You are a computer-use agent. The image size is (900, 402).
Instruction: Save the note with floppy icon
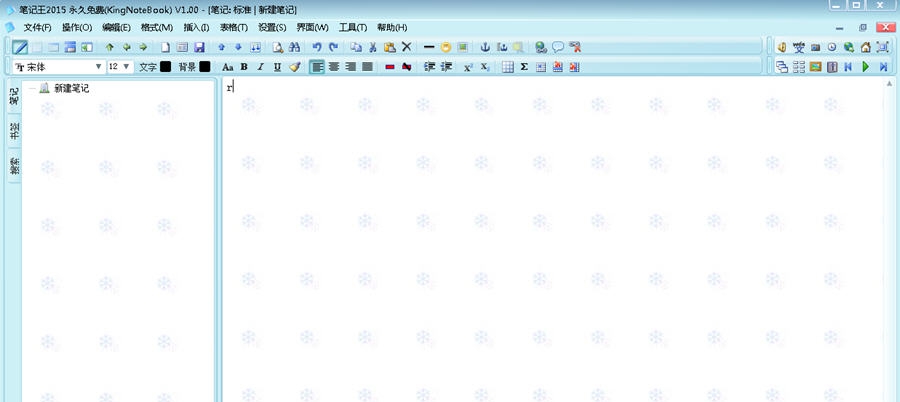199,47
